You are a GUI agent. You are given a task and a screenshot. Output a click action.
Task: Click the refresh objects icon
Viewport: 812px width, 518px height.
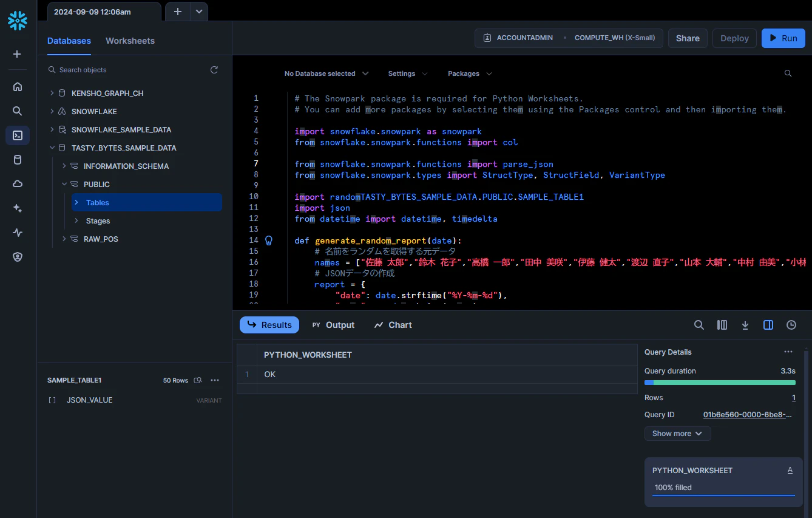coord(214,70)
